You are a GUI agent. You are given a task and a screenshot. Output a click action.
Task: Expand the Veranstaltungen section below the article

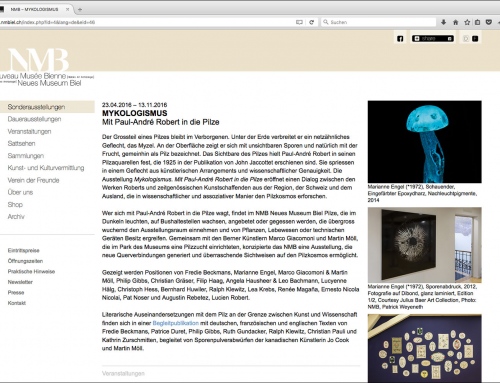click(123, 373)
